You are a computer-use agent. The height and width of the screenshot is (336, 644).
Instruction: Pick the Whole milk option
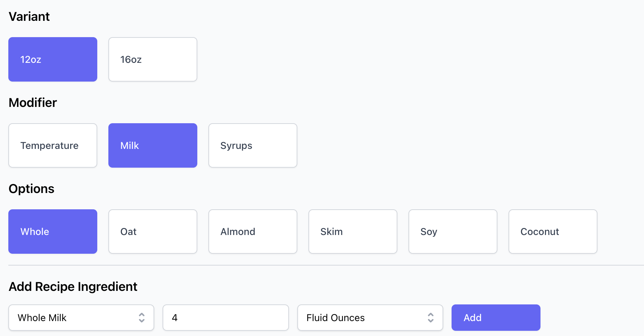coord(53,232)
